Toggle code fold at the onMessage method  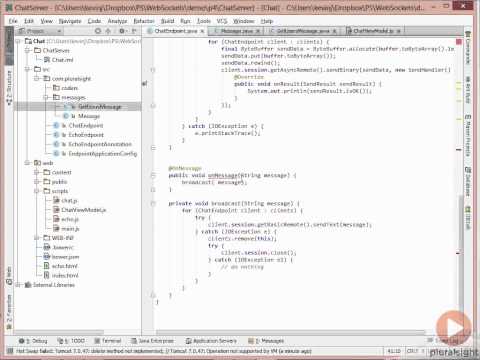pos(153,175)
